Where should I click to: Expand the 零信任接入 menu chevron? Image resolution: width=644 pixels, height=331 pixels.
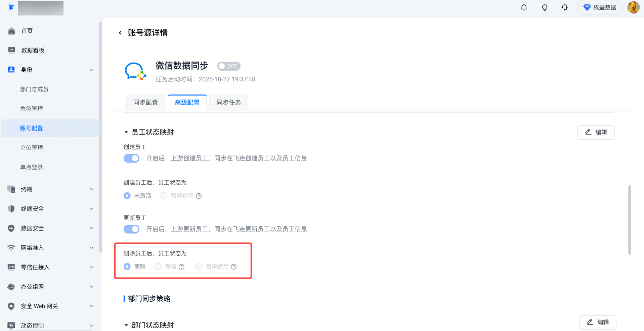(x=92, y=267)
